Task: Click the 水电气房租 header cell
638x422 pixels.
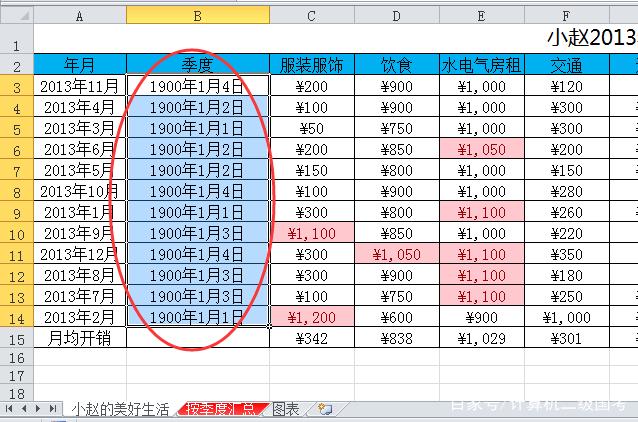Action: [482, 64]
